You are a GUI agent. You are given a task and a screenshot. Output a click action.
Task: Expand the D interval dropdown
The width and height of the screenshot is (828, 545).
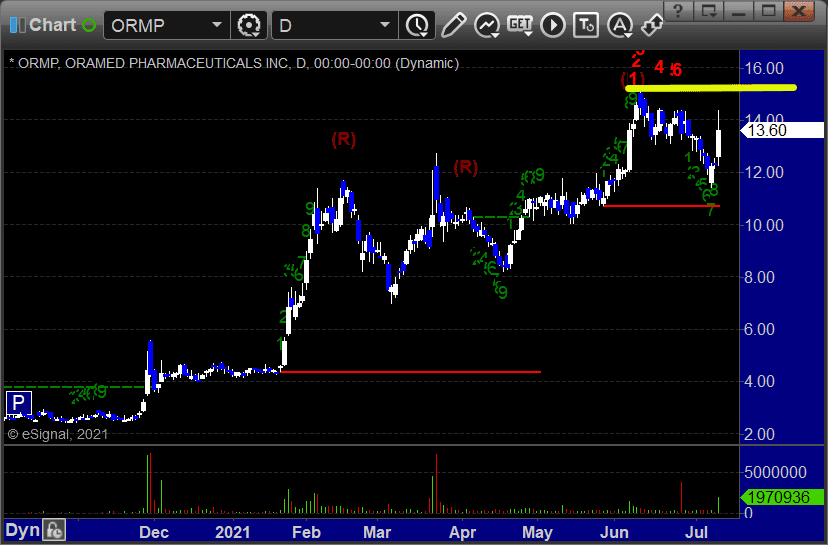385,25
